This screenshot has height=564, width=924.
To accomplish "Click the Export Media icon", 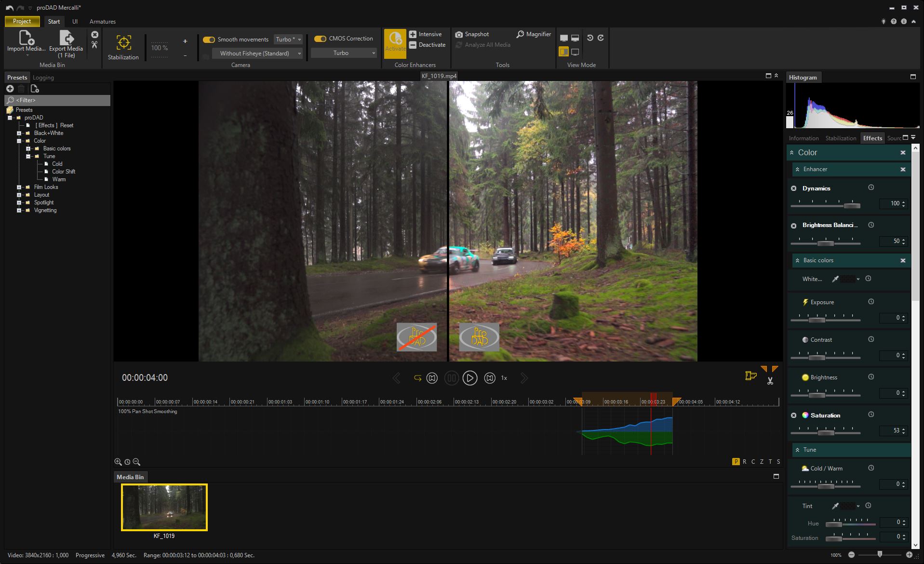I will click(x=66, y=38).
